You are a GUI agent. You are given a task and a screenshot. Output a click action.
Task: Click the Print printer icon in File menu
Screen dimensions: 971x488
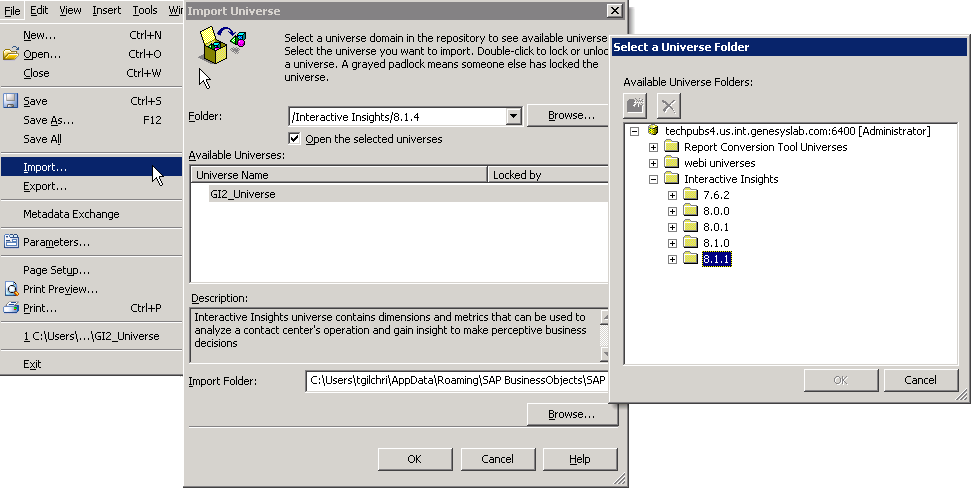click(11, 308)
